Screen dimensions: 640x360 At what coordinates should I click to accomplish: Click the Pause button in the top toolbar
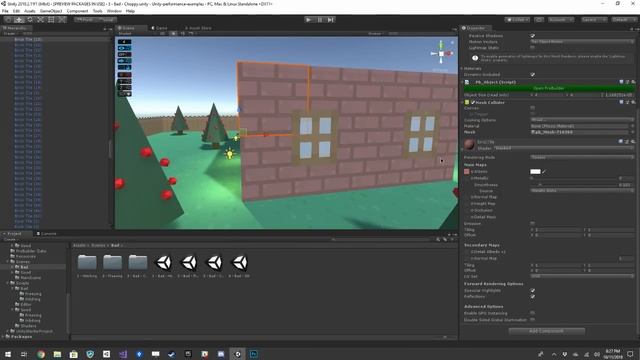320,20
